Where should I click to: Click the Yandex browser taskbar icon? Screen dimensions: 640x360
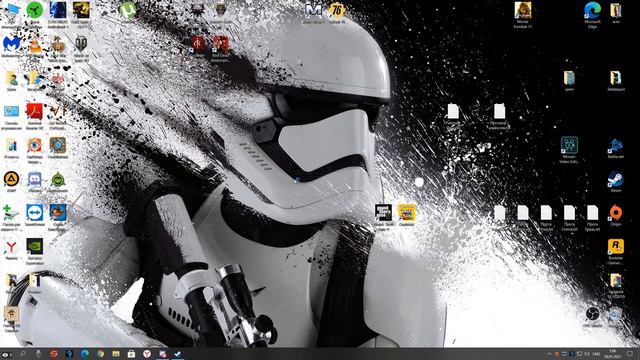147,354
